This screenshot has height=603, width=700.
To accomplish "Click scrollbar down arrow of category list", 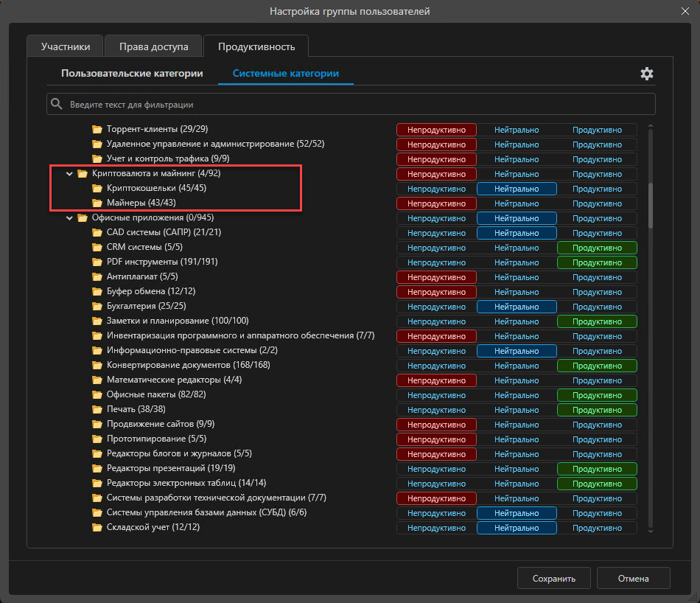I will tap(651, 531).
